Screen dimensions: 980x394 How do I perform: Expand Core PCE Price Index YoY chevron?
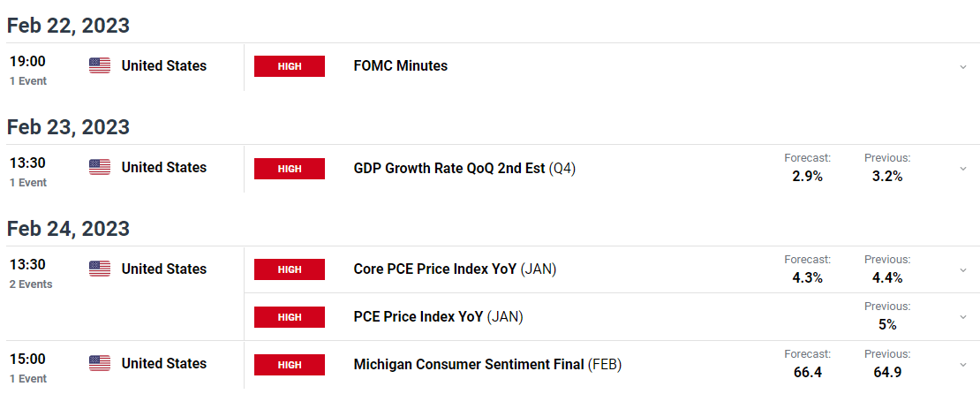[963, 270]
